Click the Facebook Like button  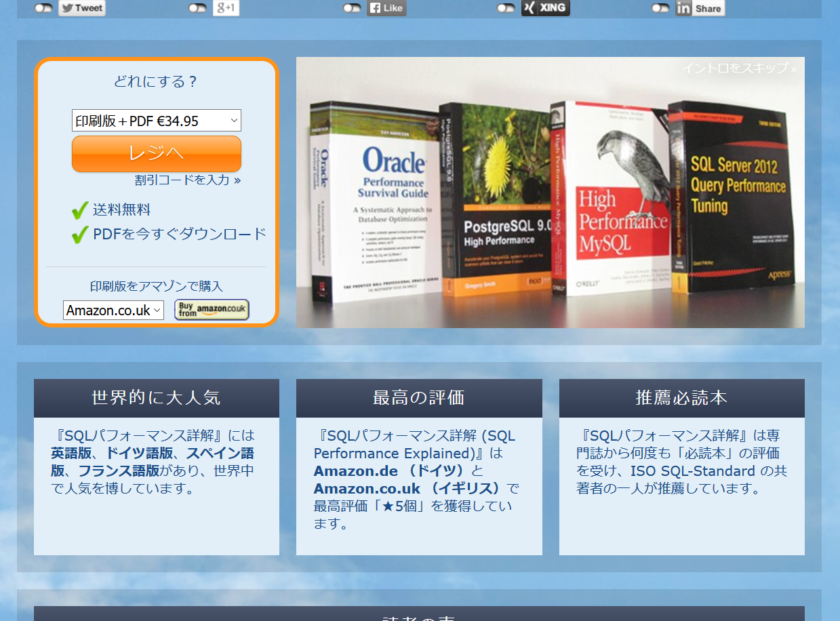pyautogui.click(x=386, y=8)
